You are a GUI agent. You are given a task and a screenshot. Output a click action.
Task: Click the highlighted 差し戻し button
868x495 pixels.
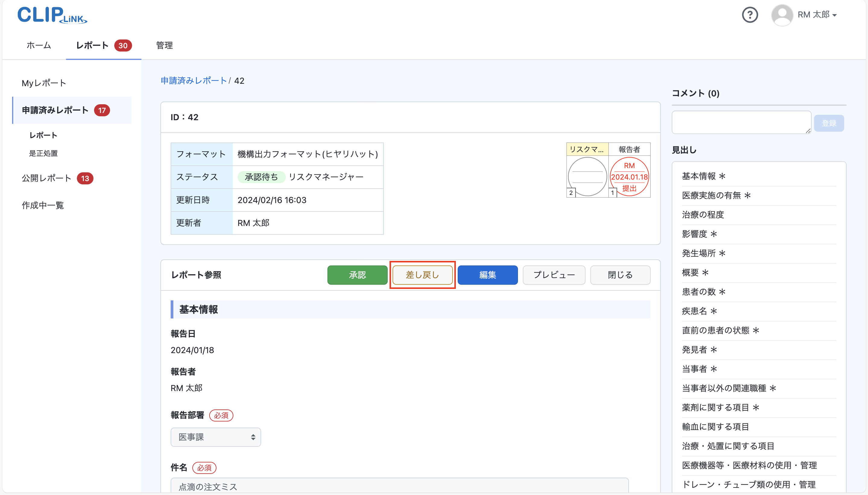pyautogui.click(x=422, y=275)
